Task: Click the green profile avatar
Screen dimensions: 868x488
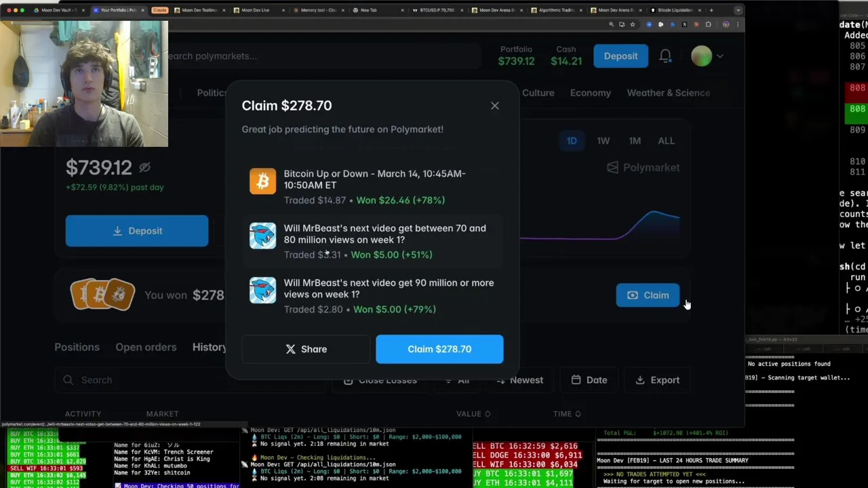Action: coord(701,56)
